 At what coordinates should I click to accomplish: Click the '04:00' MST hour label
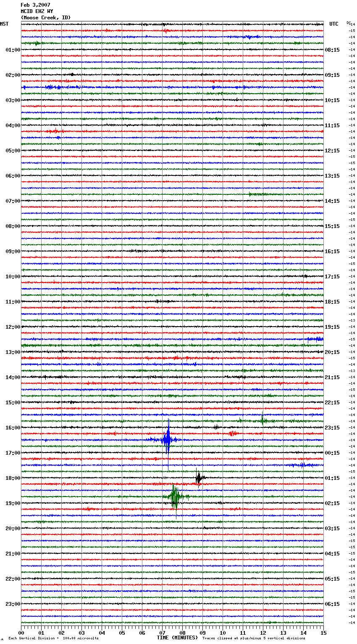click(13, 126)
